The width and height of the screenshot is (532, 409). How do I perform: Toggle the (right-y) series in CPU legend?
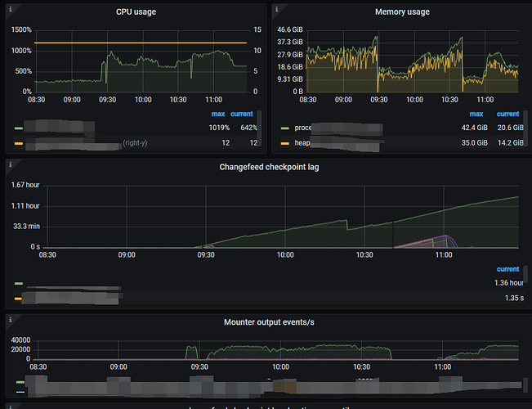pyautogui.click(x=135, y=143)
